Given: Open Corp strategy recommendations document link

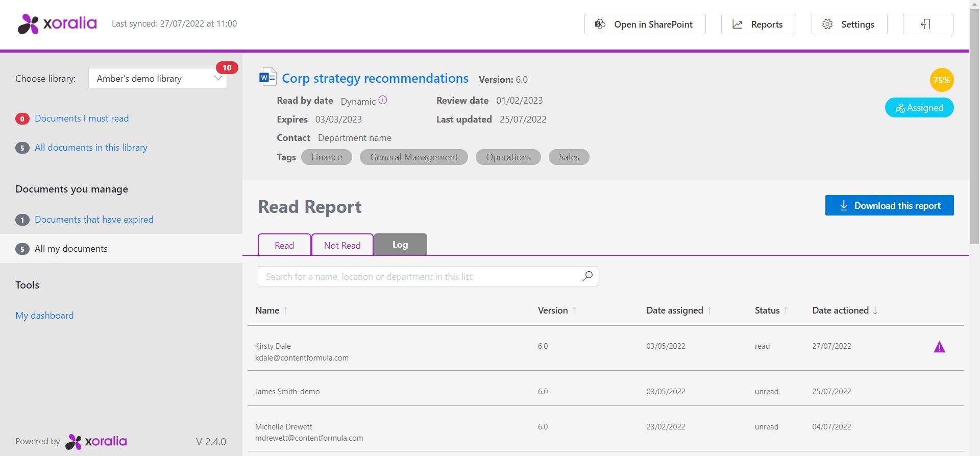Looking at the screenshot, I should [x=375, y=78].
